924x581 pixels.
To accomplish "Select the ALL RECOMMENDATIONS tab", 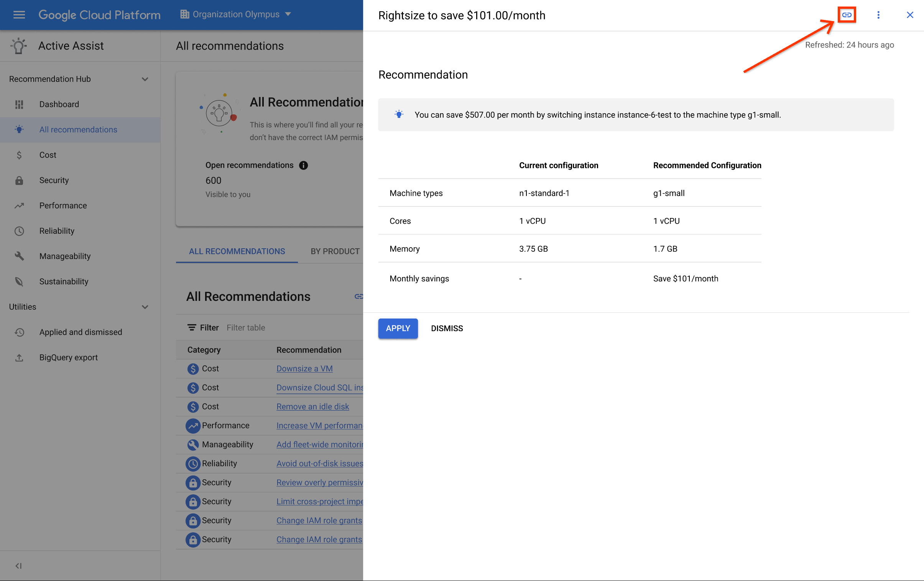I will [x=237, y=250].
